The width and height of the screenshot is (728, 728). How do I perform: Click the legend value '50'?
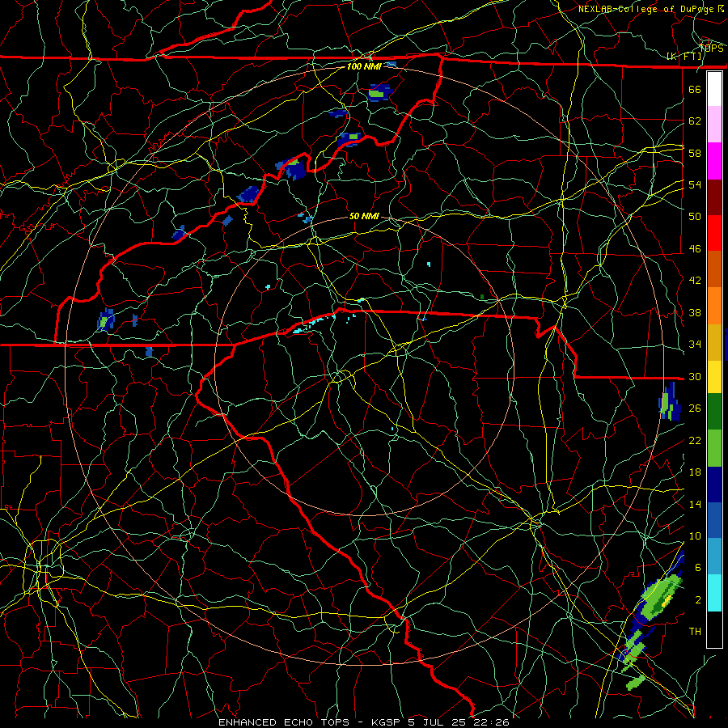coord(695,217)
